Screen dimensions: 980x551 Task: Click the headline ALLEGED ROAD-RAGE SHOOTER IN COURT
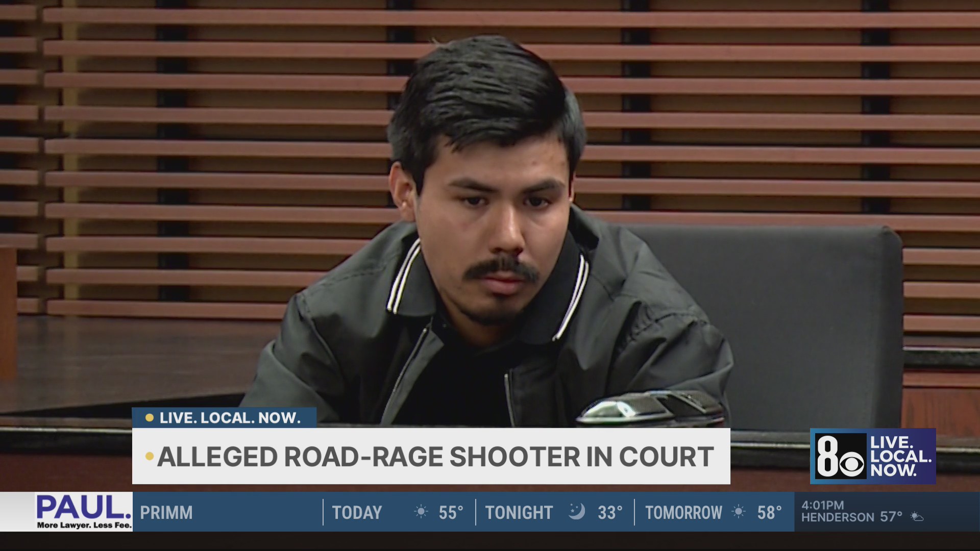click(x=435, y=456)
